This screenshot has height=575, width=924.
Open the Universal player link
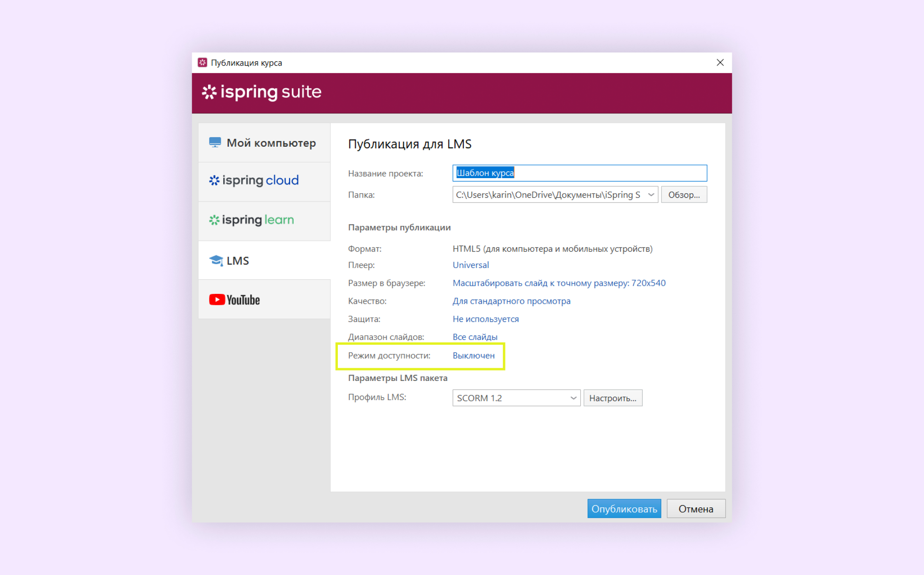tap(471, 265)
